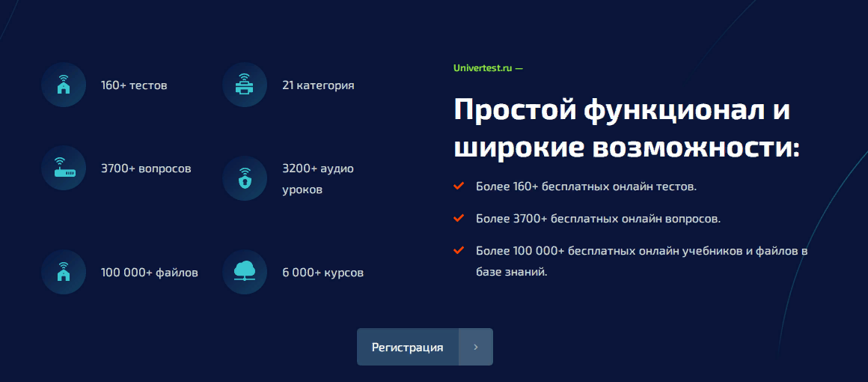Click the checkmark beside Более 100 000+ учебников

459,250
